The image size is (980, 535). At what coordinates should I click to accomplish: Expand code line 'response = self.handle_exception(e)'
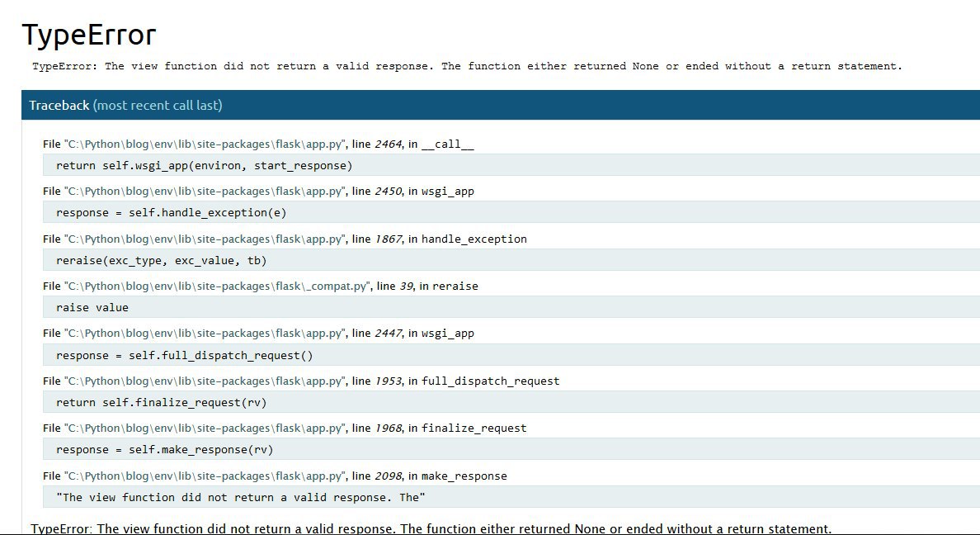point(171,213)
